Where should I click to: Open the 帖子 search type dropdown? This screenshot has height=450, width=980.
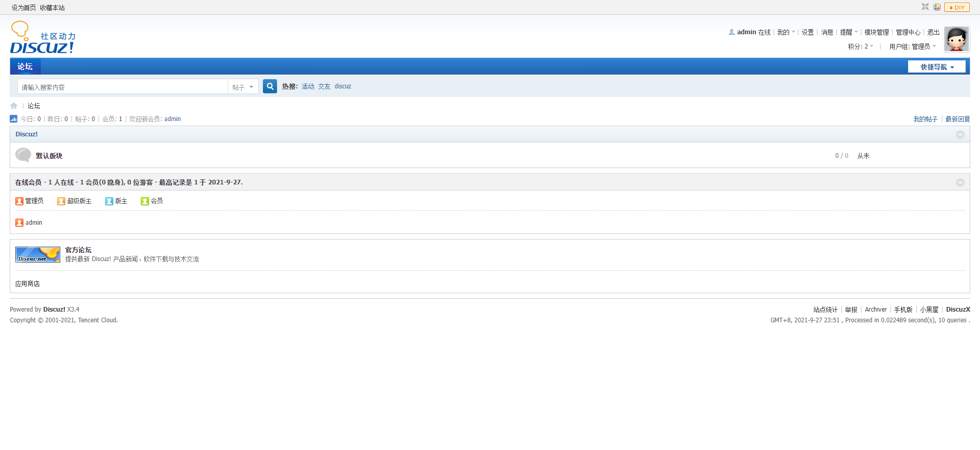243,87
